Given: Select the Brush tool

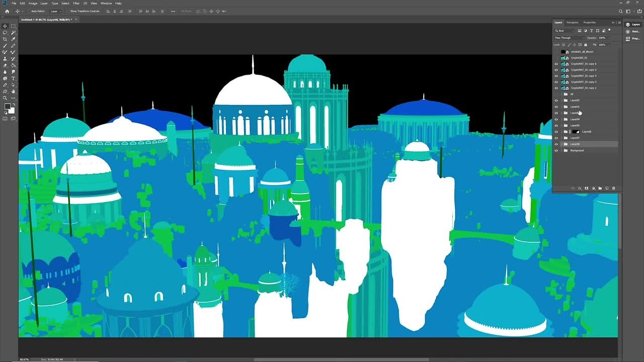Looking at the screenshot, I should click(x=6, y=46).
